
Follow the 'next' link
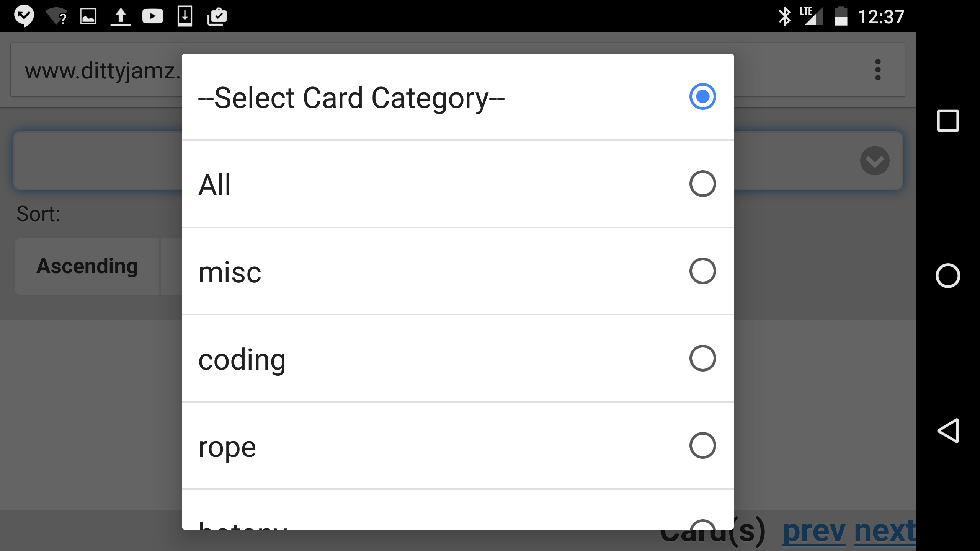point(885,532)
